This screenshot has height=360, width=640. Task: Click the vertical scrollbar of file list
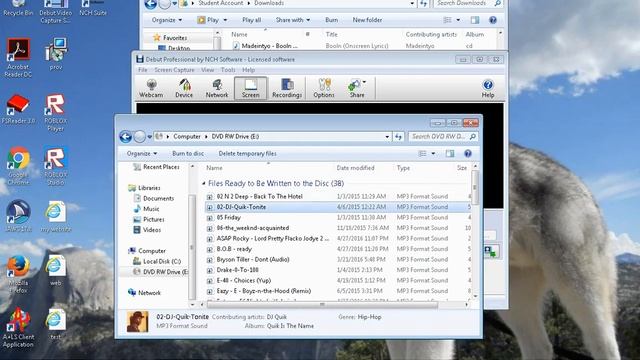click(475, 188)
